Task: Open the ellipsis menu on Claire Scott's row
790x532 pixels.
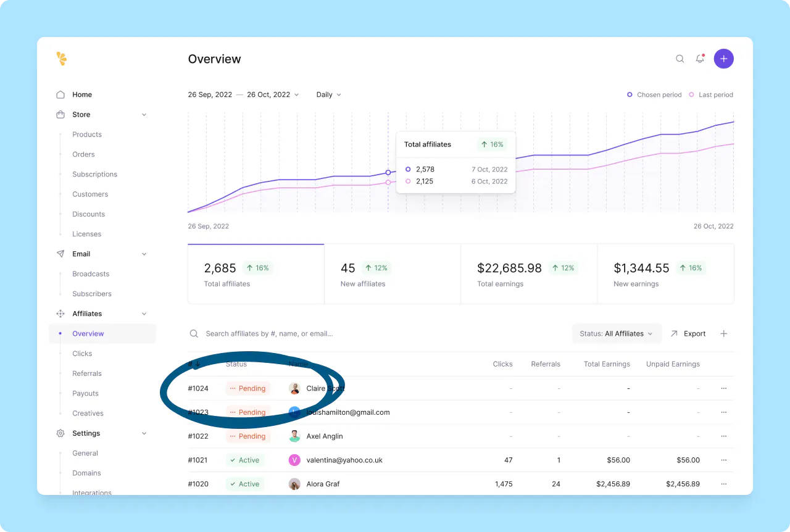Action: coord(723,388)
